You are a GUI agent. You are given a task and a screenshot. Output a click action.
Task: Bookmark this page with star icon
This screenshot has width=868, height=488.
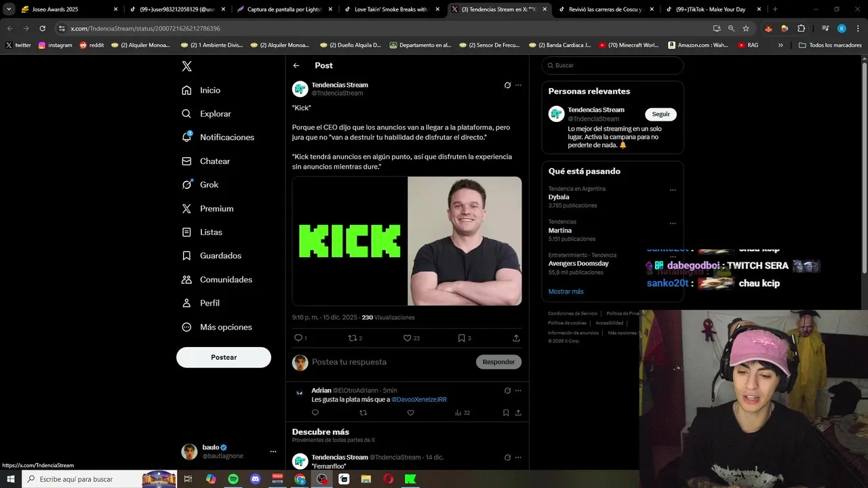[x=746, y=28]
